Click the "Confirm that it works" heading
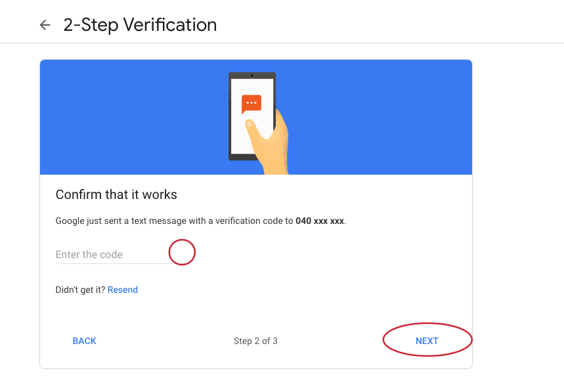Viewport: 564px width, 392px height. click(116, 194)
